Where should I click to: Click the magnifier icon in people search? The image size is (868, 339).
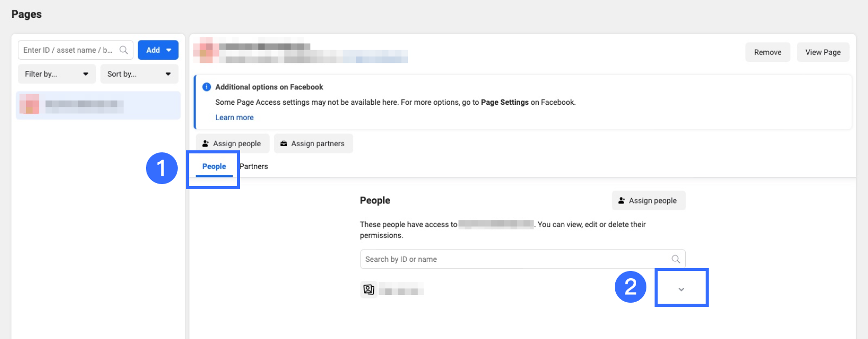[676, 259]
